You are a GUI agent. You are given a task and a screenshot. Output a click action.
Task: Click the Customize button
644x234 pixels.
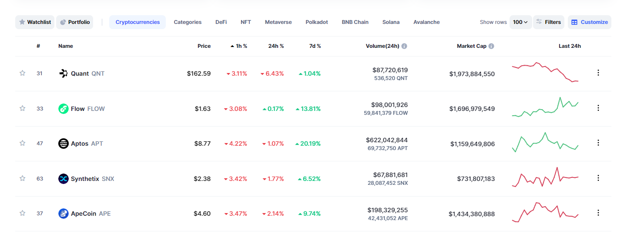[x=589, y=22]
